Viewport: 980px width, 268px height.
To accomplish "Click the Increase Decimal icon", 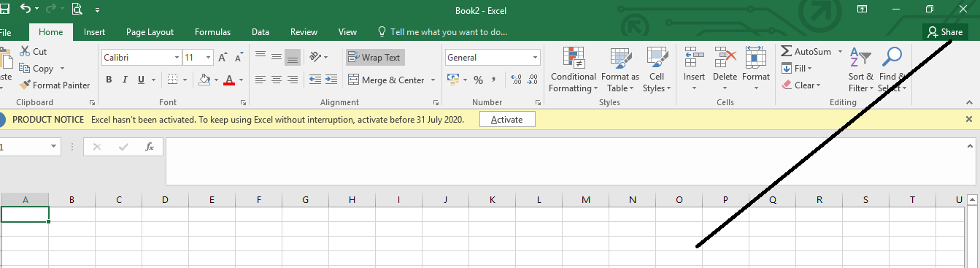I will (516, 80).
